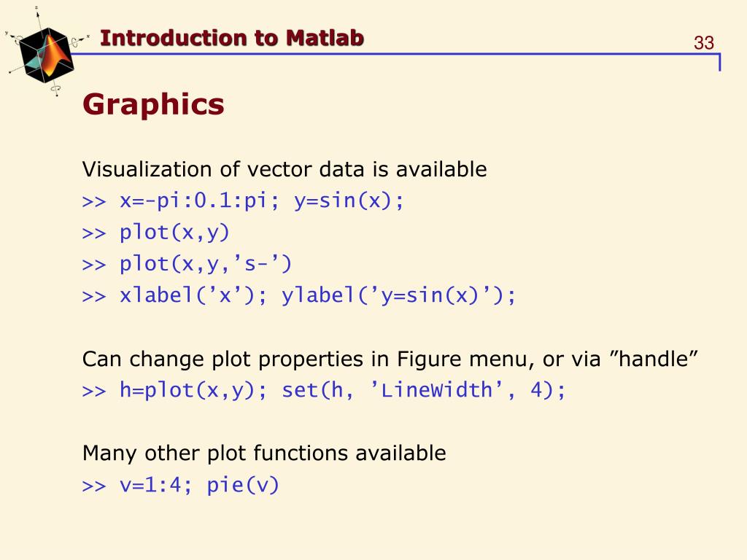Click the xlabel('x') command text
The height and width of the screenshot is (560, 747).
[x=193, y=295]
